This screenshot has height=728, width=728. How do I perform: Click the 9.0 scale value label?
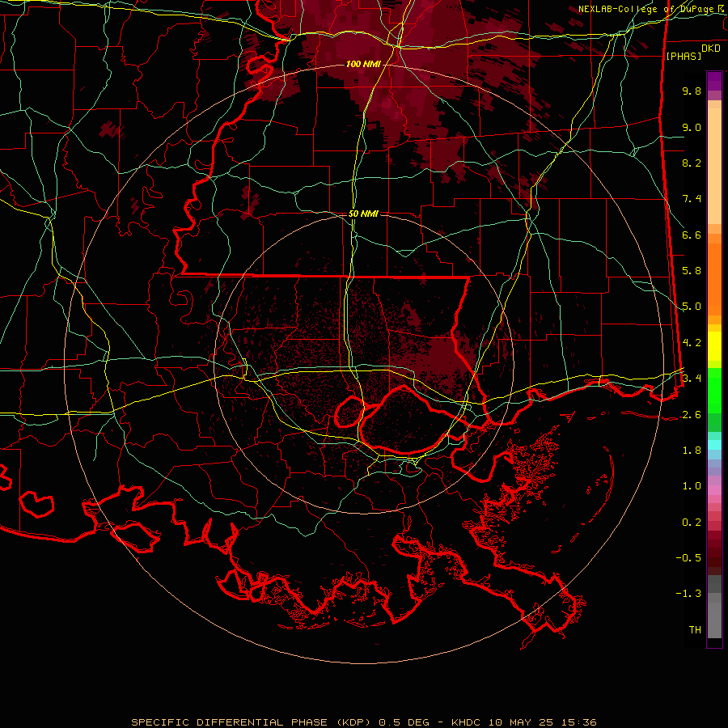tap(692, 127)
